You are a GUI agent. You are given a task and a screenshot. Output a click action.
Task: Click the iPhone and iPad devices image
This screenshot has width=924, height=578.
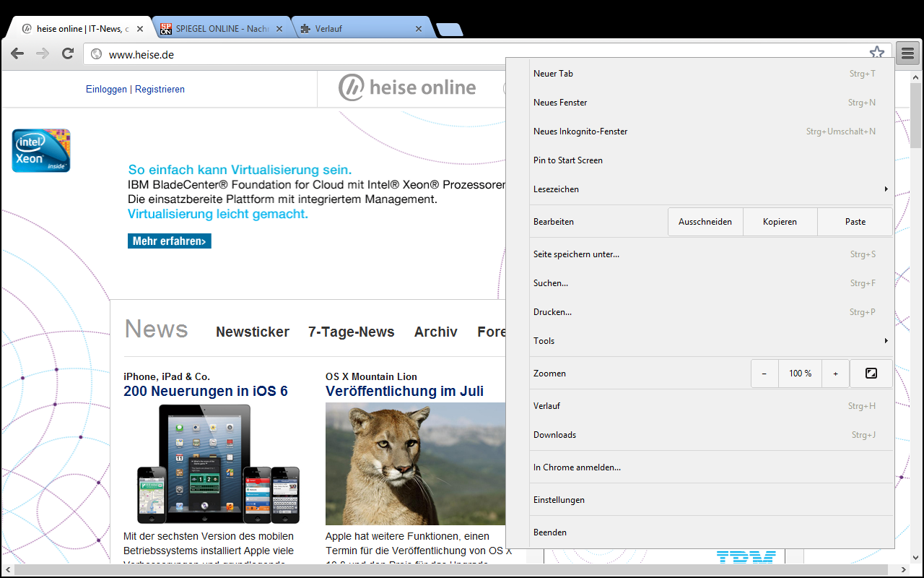pos(218,464)
